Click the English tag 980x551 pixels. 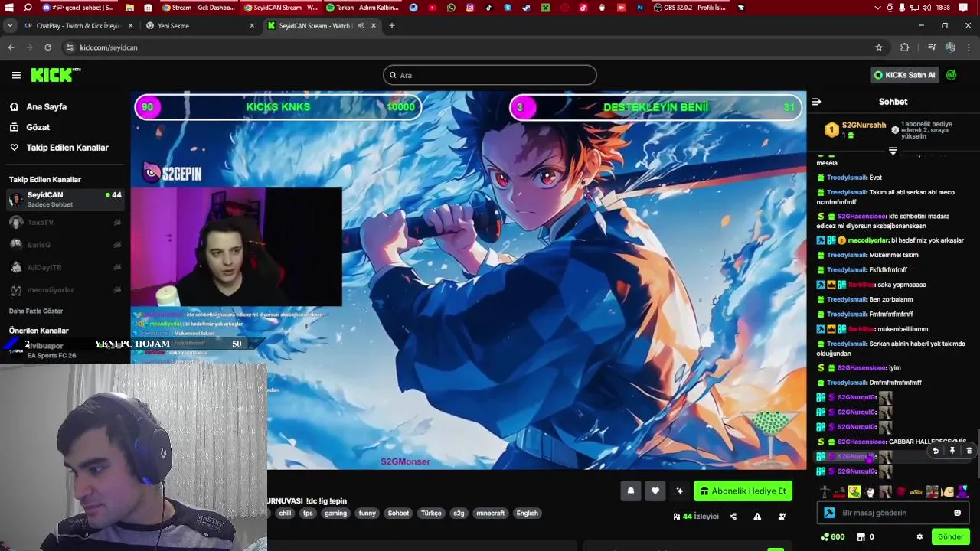pos(527,514)
